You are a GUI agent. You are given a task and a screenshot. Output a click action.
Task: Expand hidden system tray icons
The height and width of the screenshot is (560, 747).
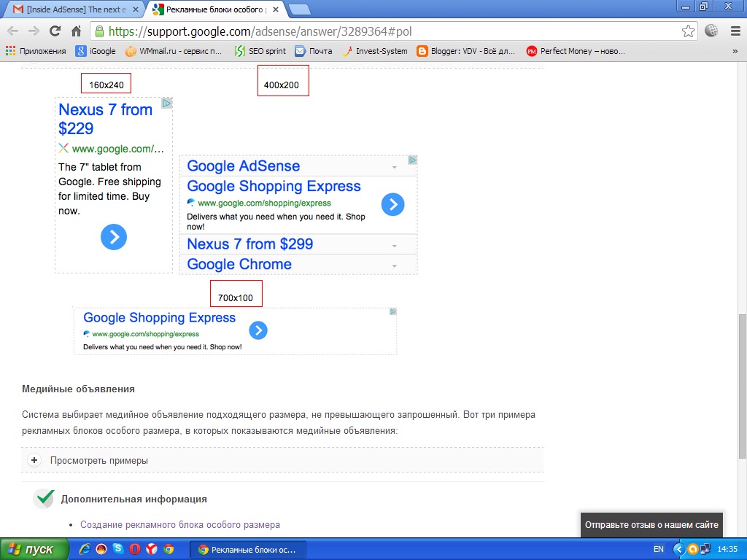point(679,549)
